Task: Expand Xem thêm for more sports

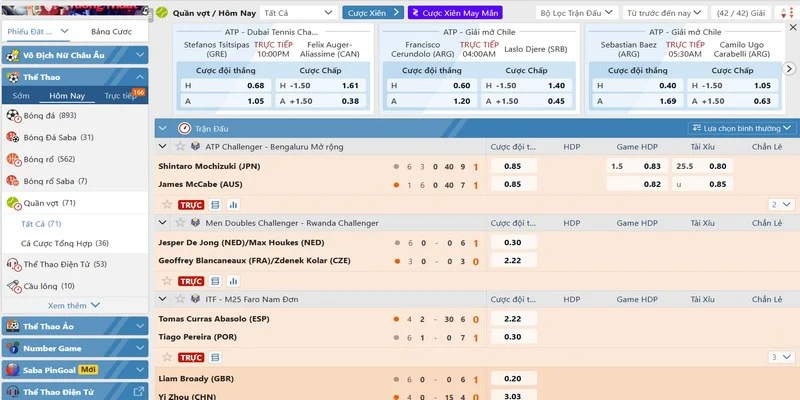Action: (74, 305)
